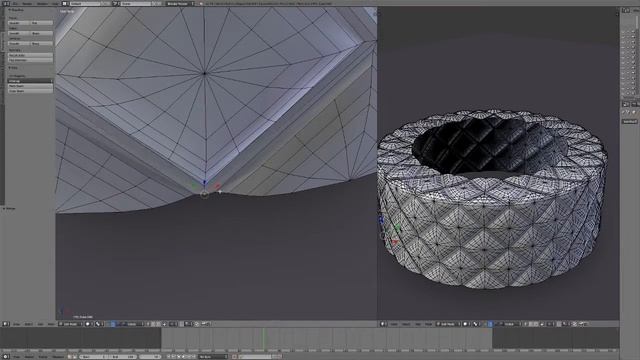Jump to first frame in timeline
The image size is (640, 360).
click(169, 357)
